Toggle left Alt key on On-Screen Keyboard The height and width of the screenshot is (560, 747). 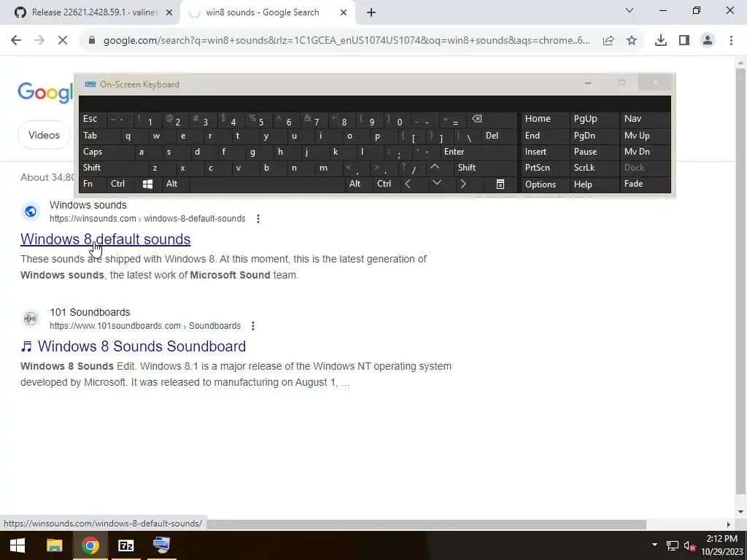(x=175, y=184)
